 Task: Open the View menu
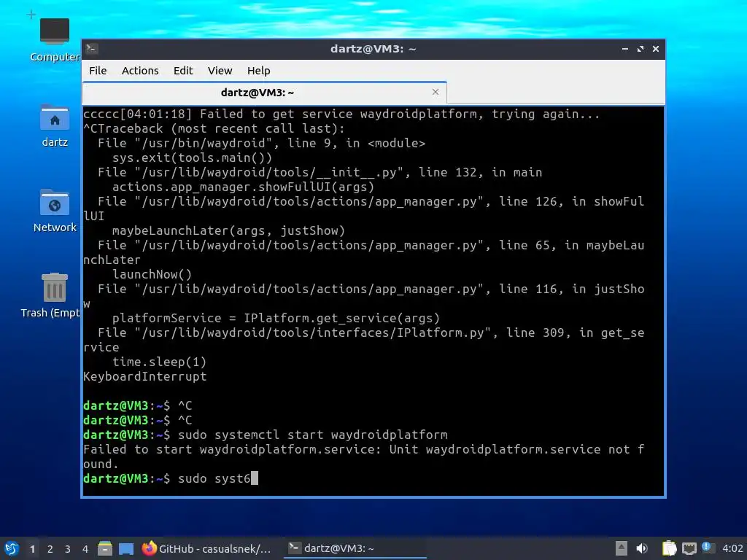(220, 71)
